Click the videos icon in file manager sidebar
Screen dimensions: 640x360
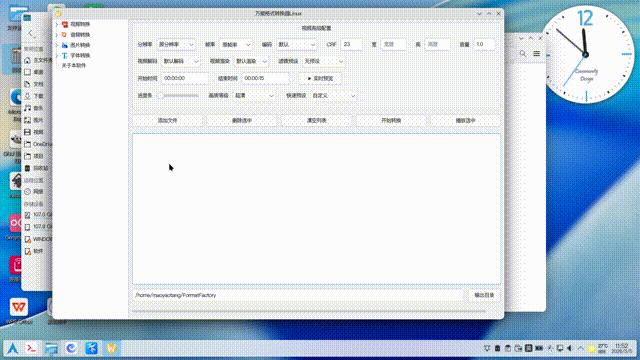(28, 132)
